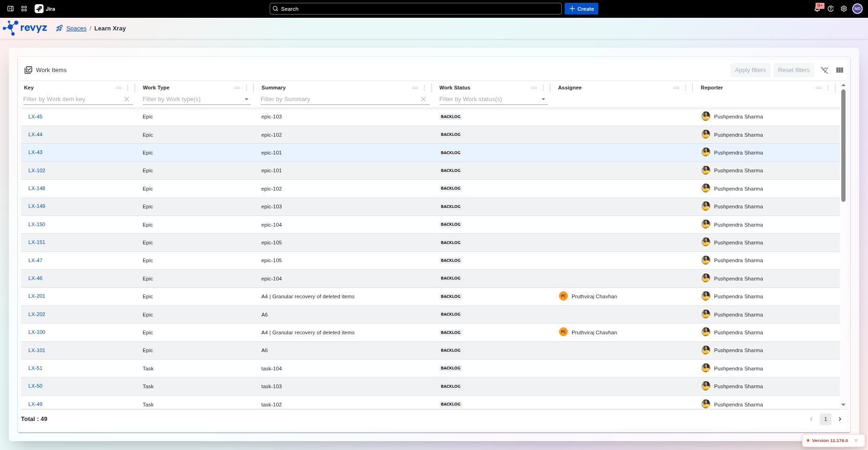Screen dimensions: 868x450
Task: Select page 1 in pagination
Action: click(x=825, y=419)
